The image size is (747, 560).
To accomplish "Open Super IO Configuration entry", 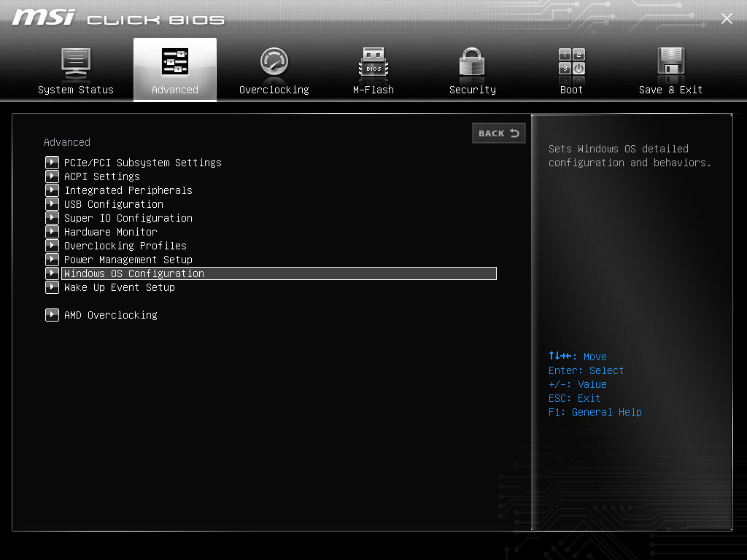I will coord(128,218).
